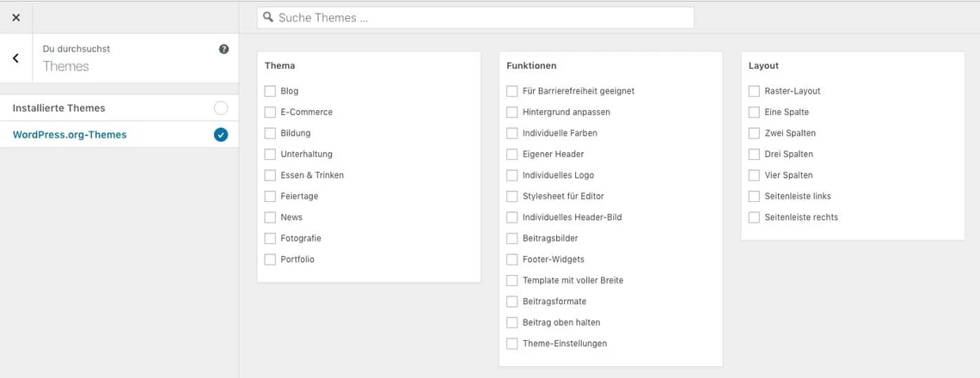
Task: Close the customizer with the X icon
Action: click(15, 17)
